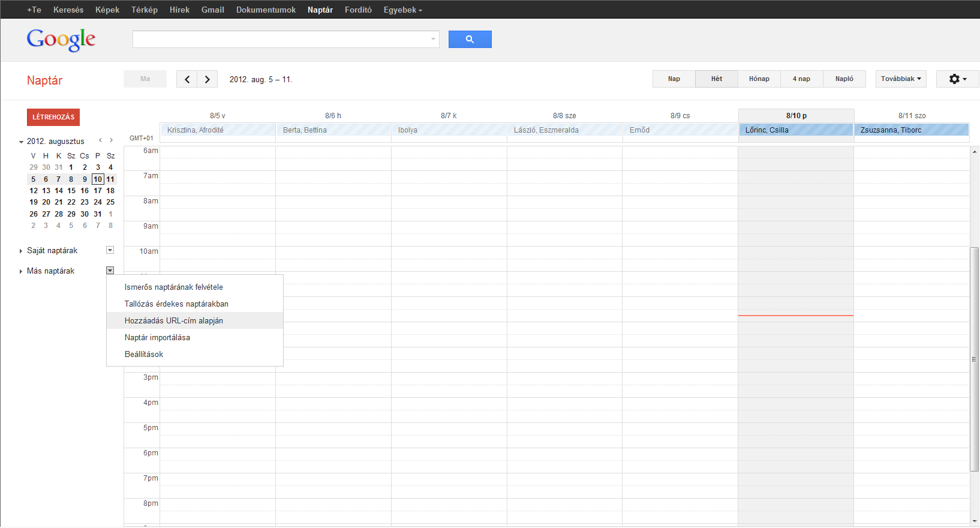Click Naptár in top bar
The image size is (980, 528).
pyautogui.click(x=320, y=10)
